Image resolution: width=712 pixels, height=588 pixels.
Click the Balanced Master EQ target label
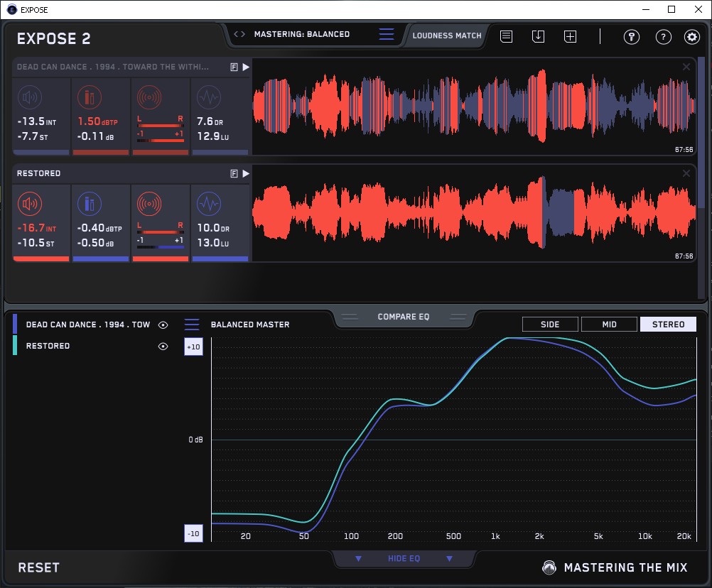pyautogui.click(x=250, y=325)
